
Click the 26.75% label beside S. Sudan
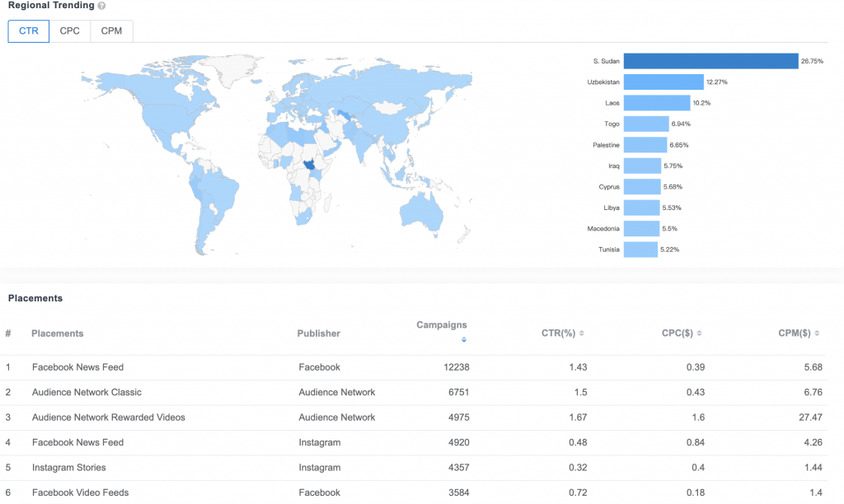tap(812, 61)
